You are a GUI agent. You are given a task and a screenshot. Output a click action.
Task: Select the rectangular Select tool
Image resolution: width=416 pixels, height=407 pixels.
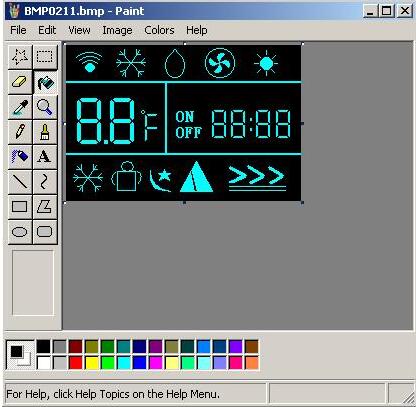(45, 57)
